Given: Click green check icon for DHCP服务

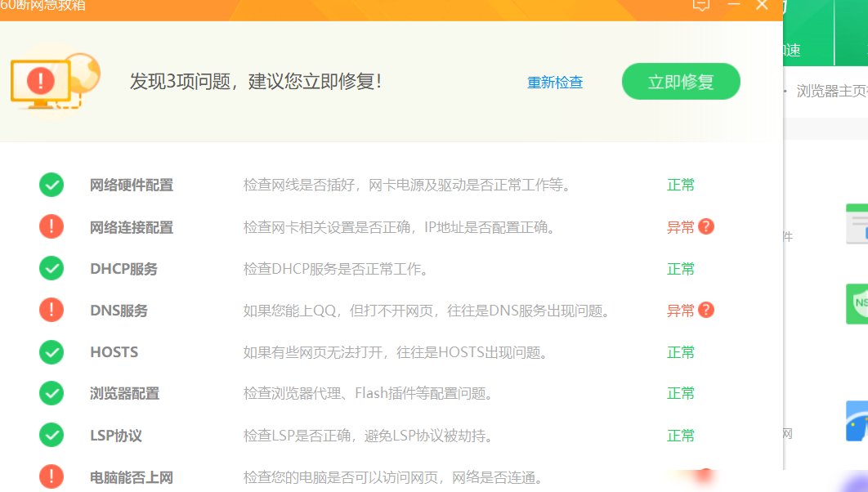Looking at the screenshot, I should pyautogui.click(x=51, y=268).
